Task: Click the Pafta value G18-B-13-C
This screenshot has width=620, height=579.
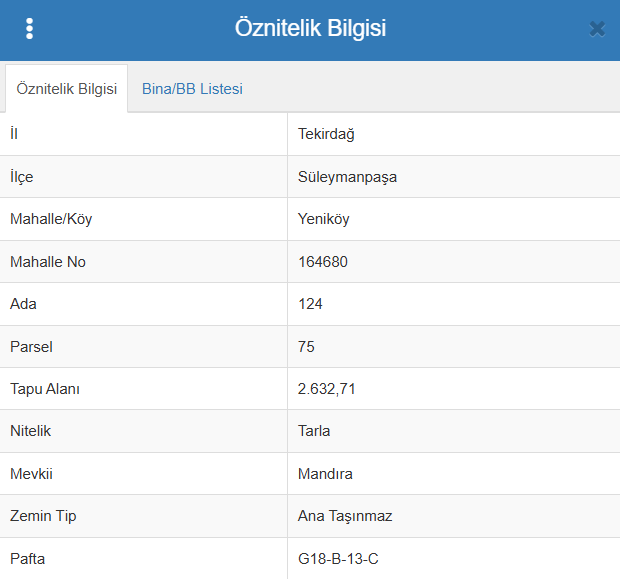Action: coord(338,559)
